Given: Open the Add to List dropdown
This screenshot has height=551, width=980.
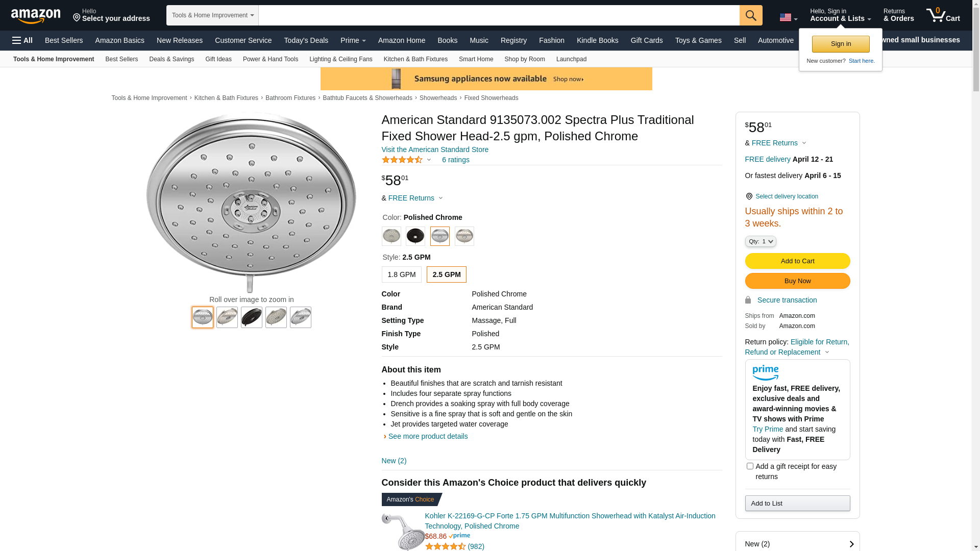Looking at the screenshot, I should pyautogui.click(x=797, y=504).
